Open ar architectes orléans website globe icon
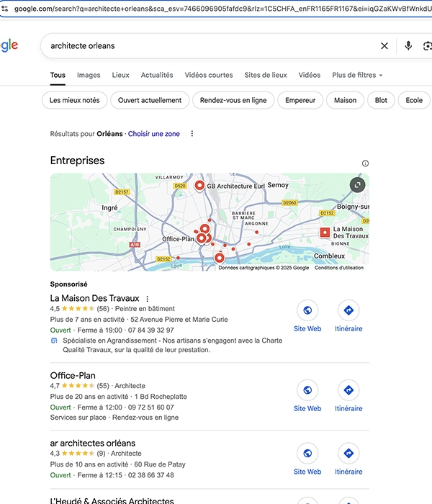432x504 pixels. pyautogui.click(x=307, y=454)
